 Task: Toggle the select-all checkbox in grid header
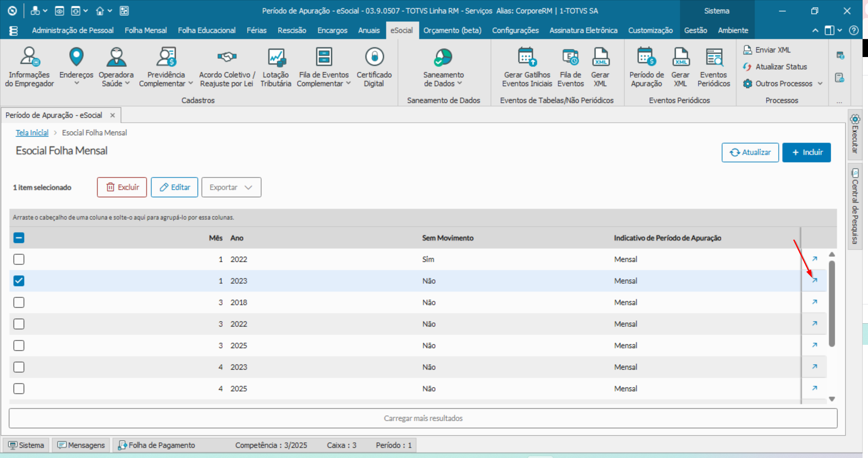tap(19, 238)
